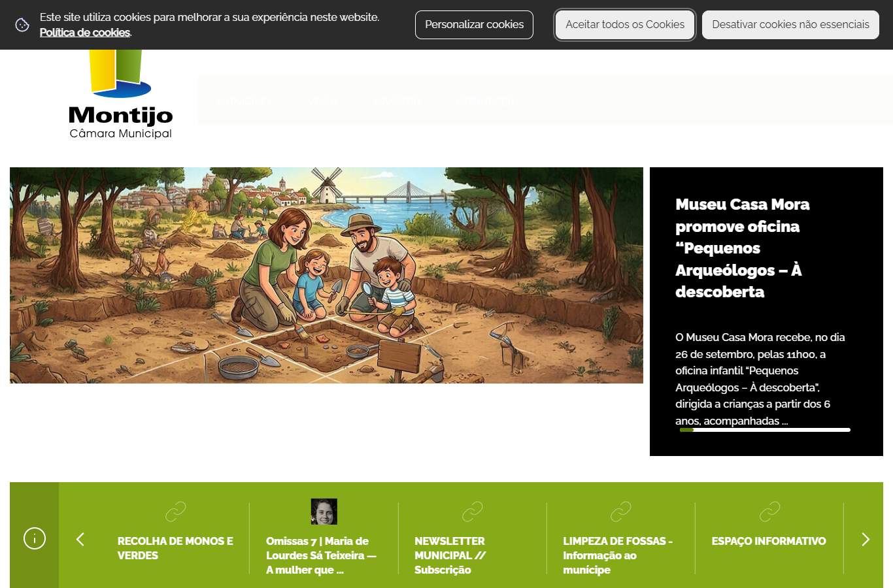
Task: Click the carousel progress bar under the article
Action: click(x=765, y=430)
